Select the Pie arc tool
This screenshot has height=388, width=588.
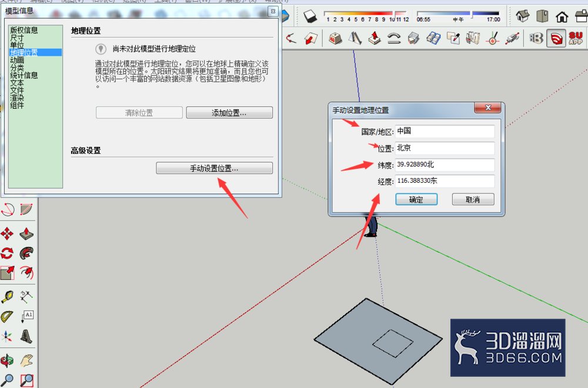click(x=26, y=209)
